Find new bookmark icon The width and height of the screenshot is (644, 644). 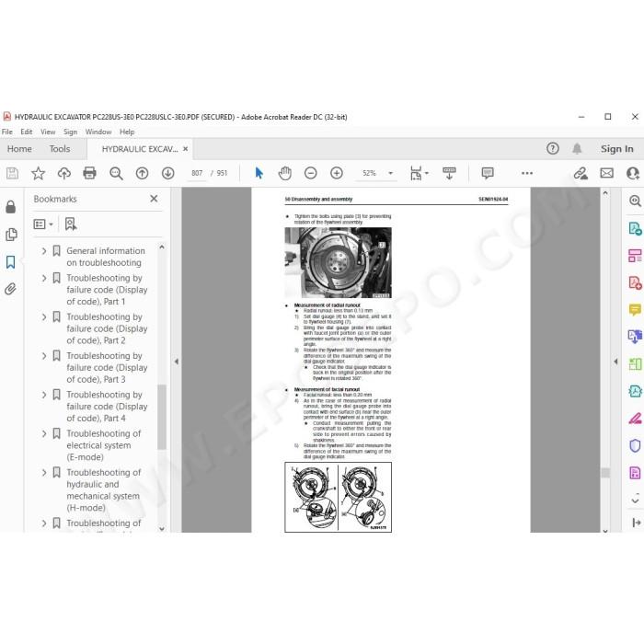pyautogui.click(x=71, y=224)
